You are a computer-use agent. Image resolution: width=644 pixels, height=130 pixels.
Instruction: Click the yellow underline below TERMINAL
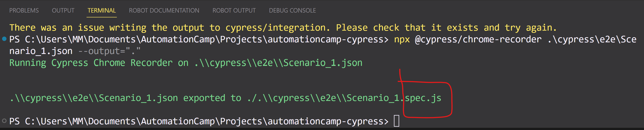coord(101,17)
